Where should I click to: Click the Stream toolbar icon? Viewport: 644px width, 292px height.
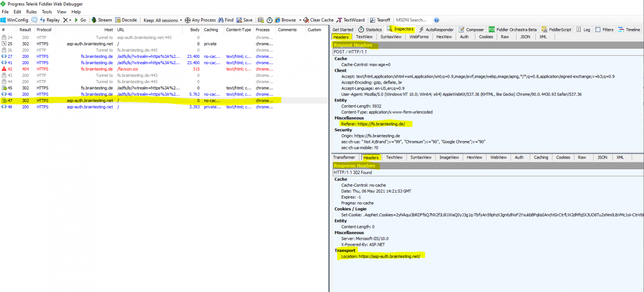(x=101, y=20)
